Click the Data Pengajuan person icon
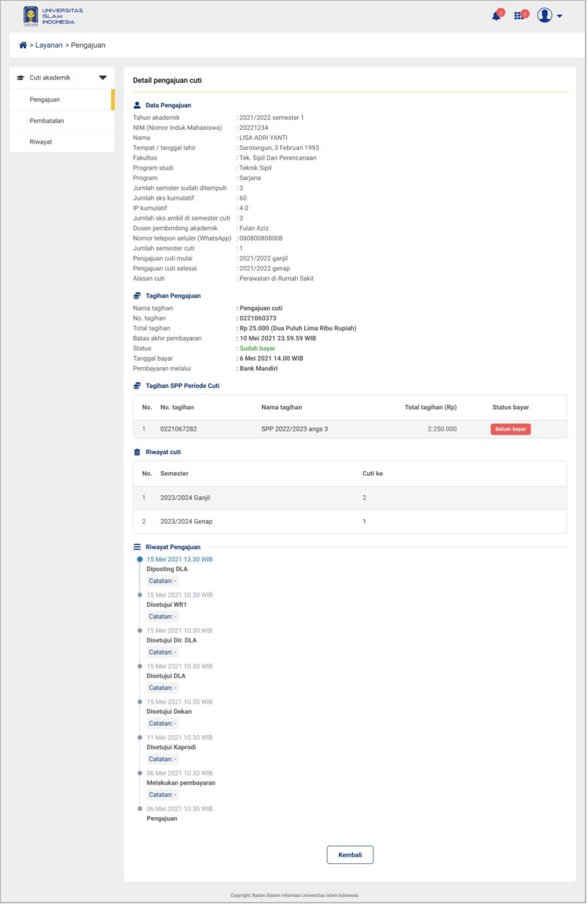 click(137, 106)
